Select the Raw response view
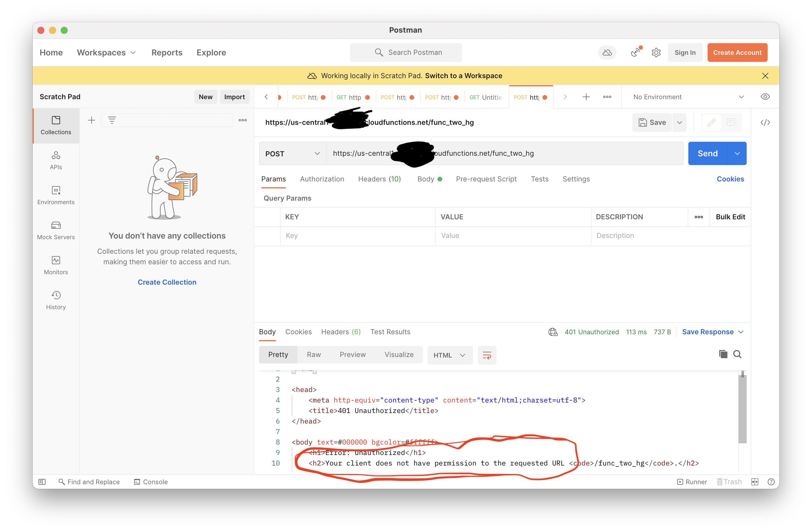This screenshot has width=812, height=532. coord(314,355)
